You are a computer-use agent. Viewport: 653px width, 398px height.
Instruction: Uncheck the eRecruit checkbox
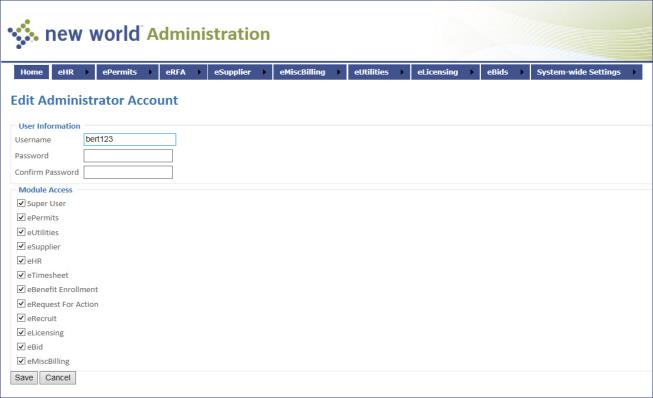point(21,318)
